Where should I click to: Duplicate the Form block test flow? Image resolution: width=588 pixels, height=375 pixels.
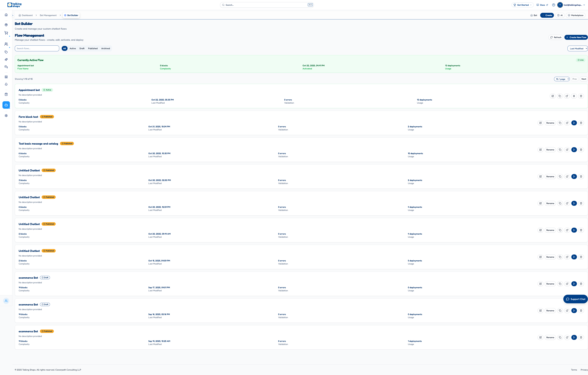click(x=560, y=123)
